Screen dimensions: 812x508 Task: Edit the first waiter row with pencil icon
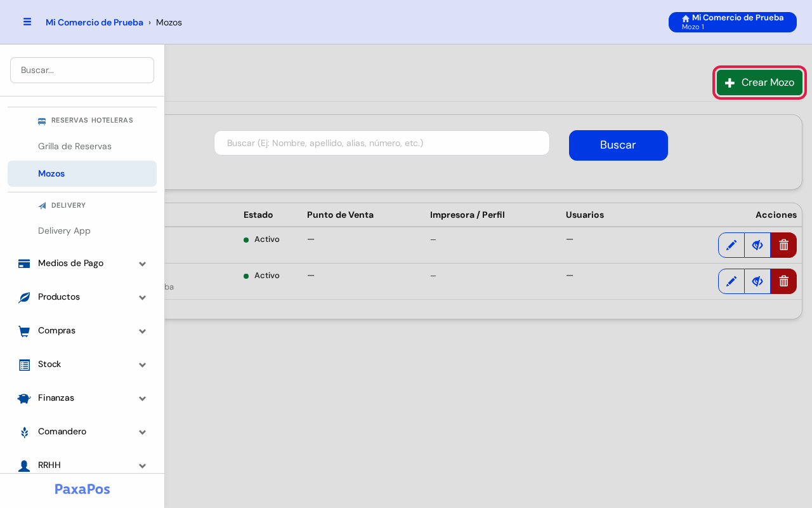coord(731,245)
